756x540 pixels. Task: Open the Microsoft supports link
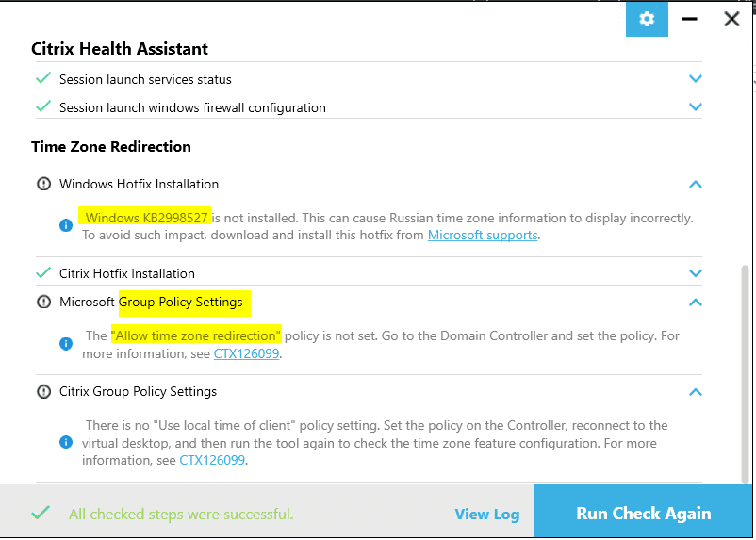click(x=483, y=235)
